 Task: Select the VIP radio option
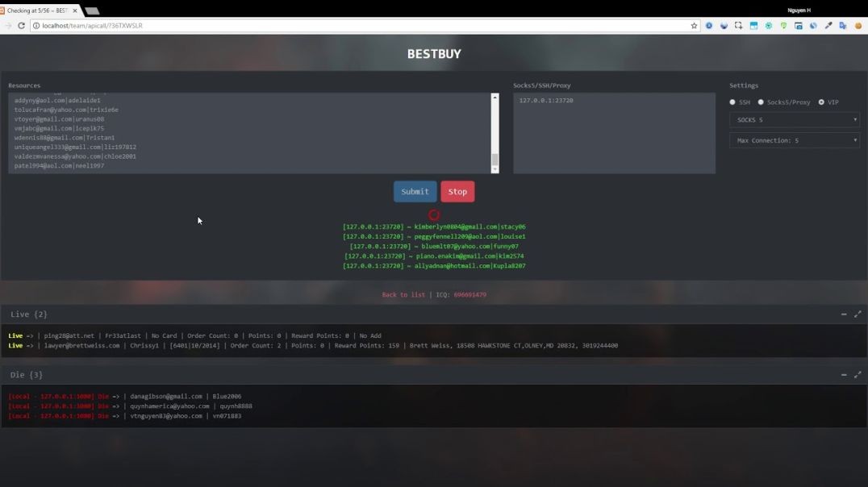821,102
